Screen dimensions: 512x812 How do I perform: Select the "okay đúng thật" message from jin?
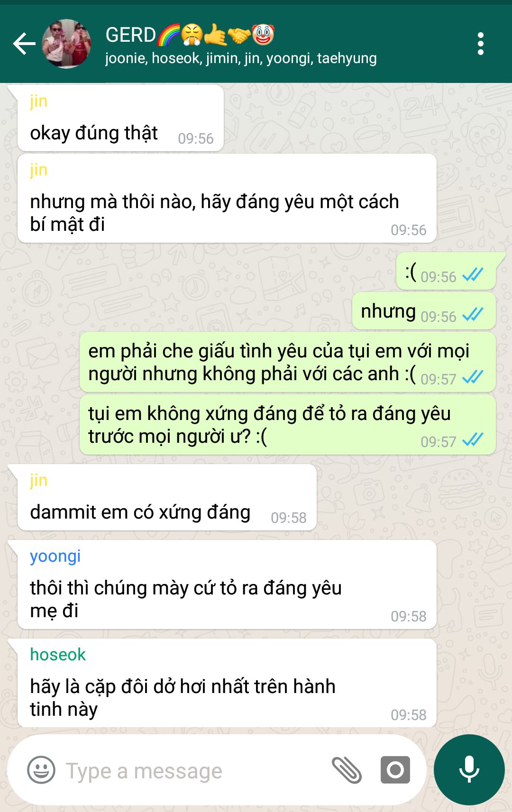[x=120, y=118]
